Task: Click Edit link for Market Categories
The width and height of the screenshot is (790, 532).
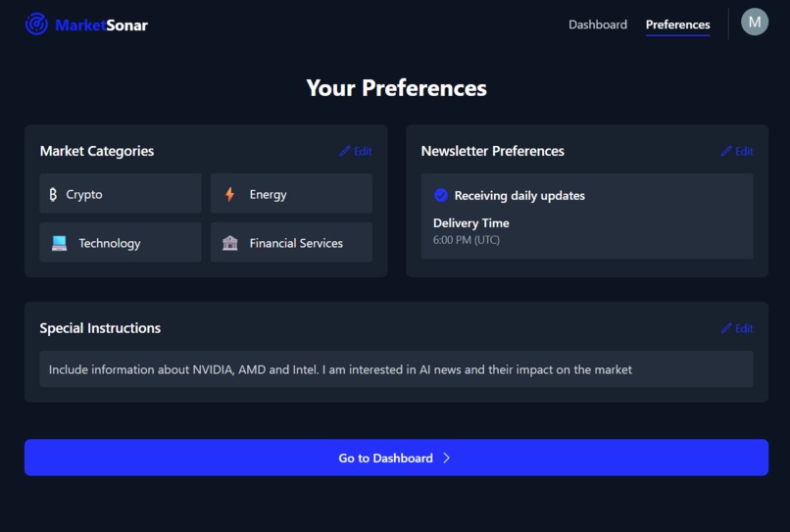Action: [363, 151]
